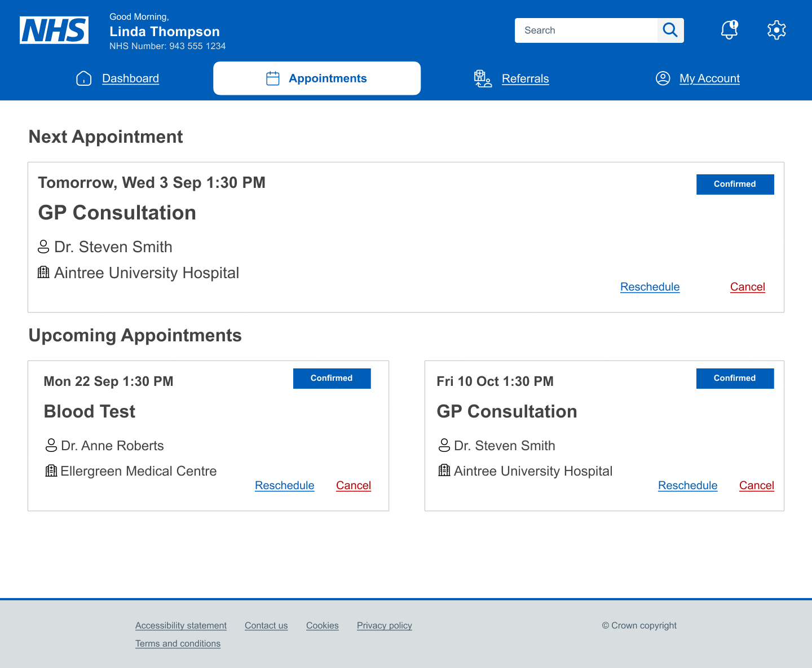This screenshot has width=812, height=668.
Task: Select the home icon beside Dashboard
Action: pyautogui.click(x=83, y=78)
